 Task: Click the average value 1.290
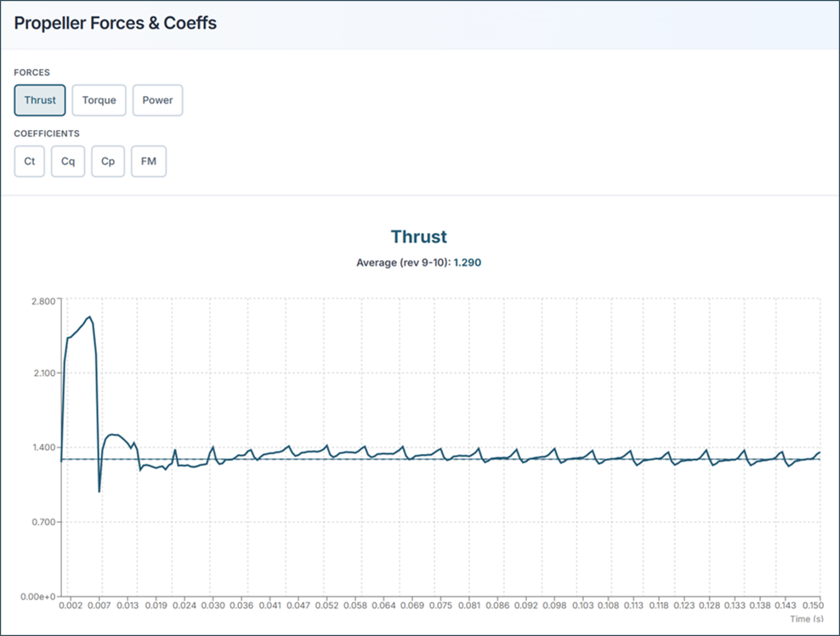pyautogui.click(x=467, y=263)
